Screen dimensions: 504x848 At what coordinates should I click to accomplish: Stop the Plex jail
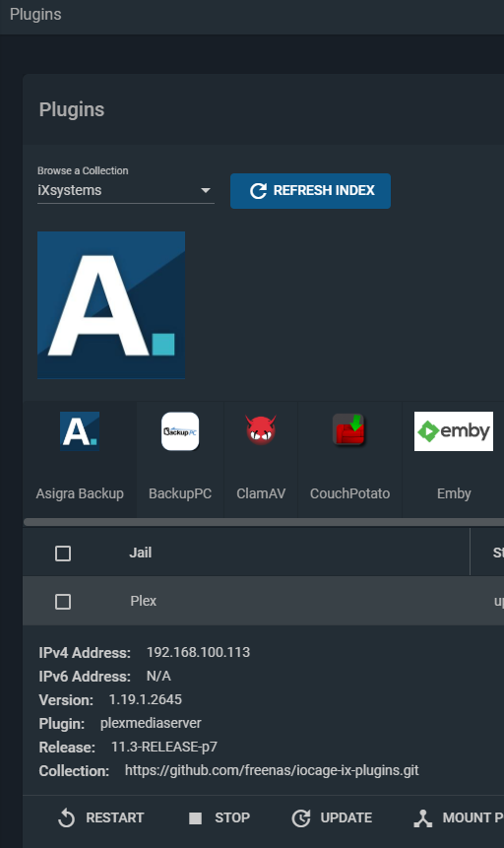(219, 817)
